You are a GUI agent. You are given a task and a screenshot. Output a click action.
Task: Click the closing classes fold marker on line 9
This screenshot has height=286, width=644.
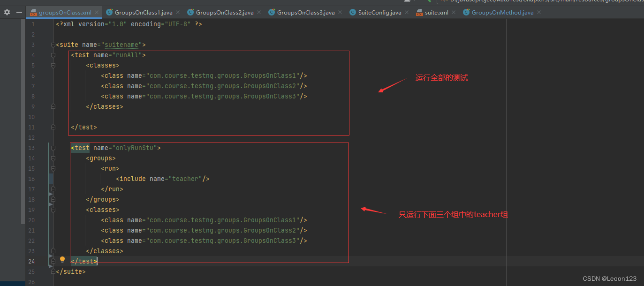[53, 107]
